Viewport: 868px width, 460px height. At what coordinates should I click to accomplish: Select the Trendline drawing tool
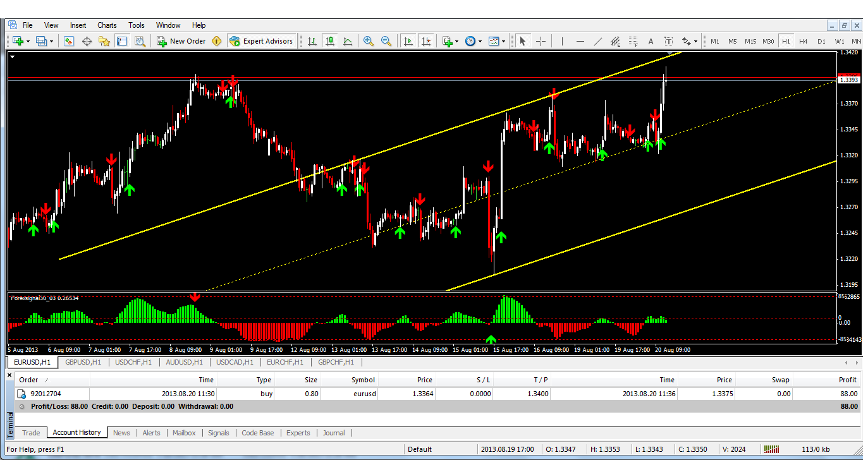[x=598, y=41]
